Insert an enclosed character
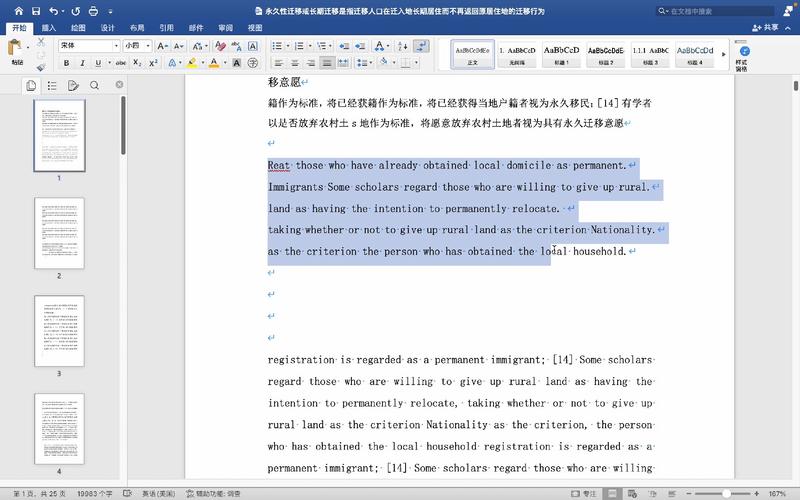This screenshot has height=500, width=800. coord(253,63)
